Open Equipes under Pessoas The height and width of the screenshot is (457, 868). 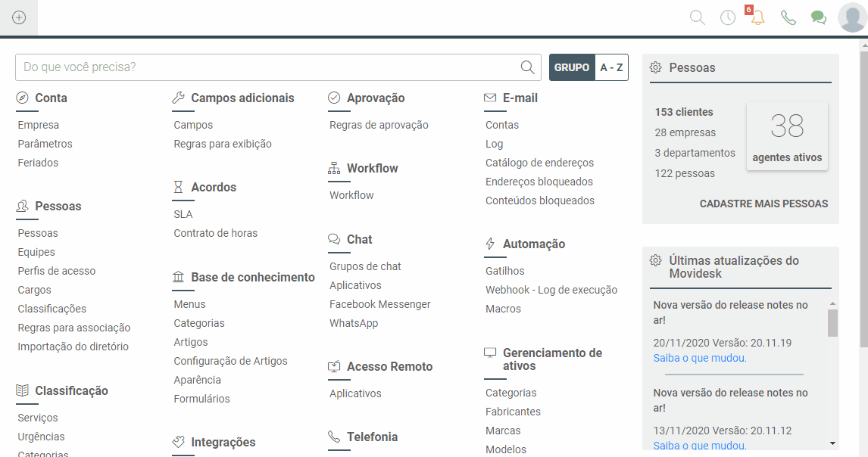36,252
